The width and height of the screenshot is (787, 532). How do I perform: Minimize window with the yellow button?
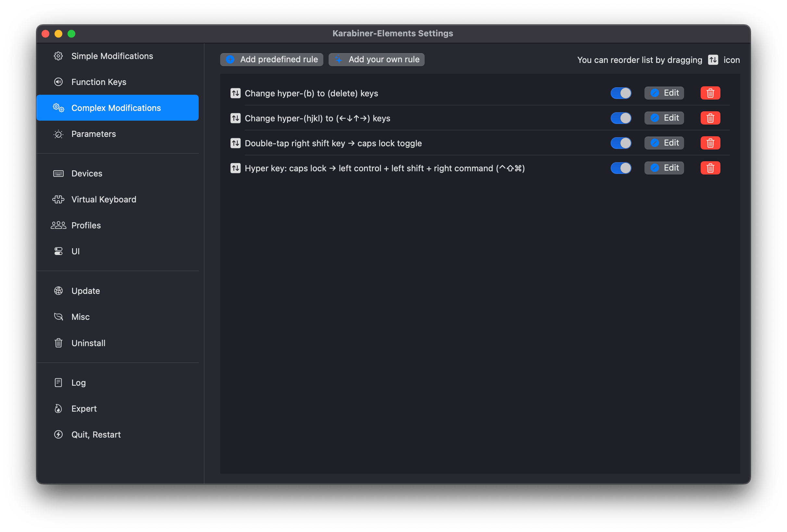(x=58, y=33)
